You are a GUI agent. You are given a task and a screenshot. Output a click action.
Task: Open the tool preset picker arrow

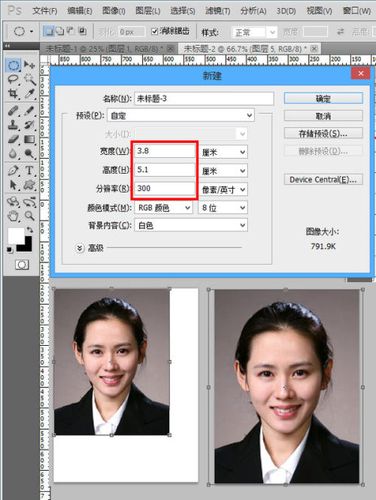coord(32,32)
